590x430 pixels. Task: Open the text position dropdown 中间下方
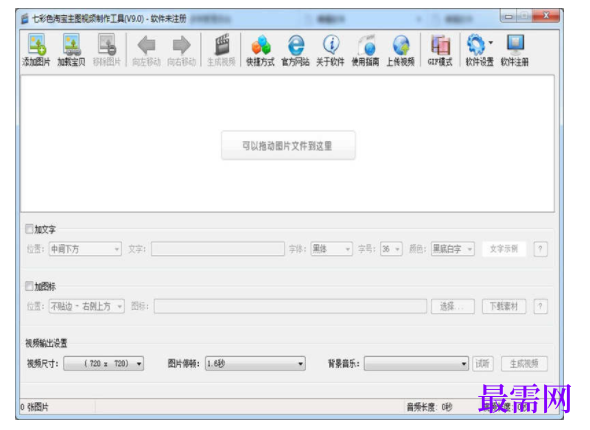pos(85,249)
